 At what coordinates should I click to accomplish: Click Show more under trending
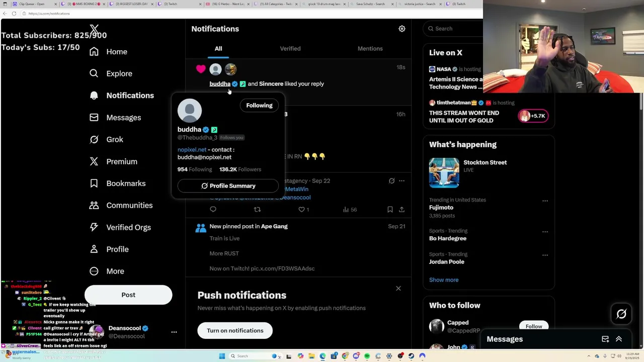(444, 280)
